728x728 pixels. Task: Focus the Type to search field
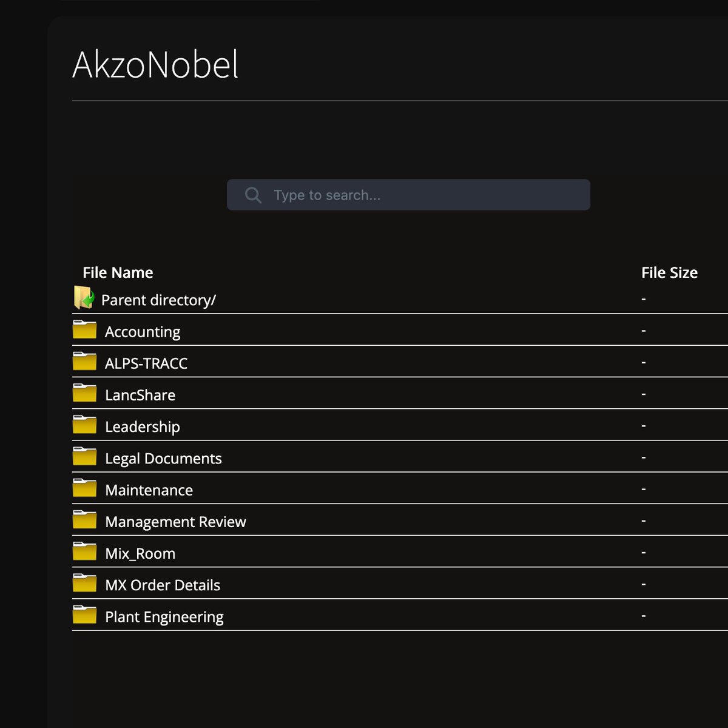[x=408, y=195]
